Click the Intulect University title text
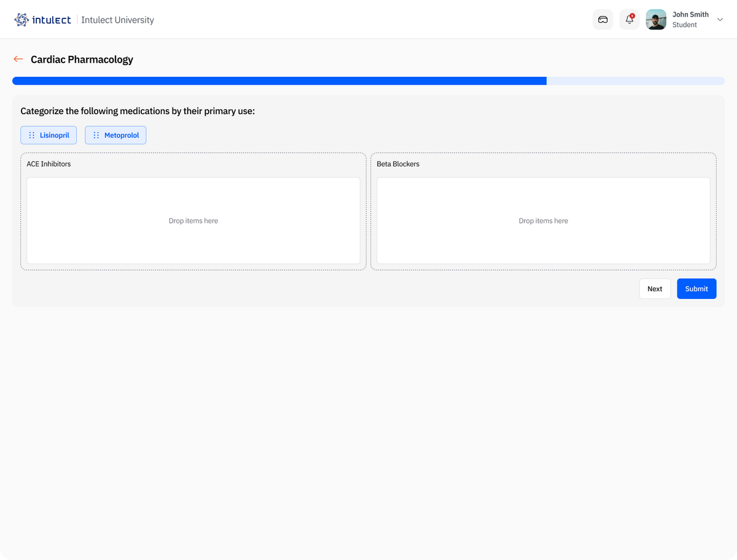Image resolution: width=737 pixels, height=560 pixels. (117, 20)
